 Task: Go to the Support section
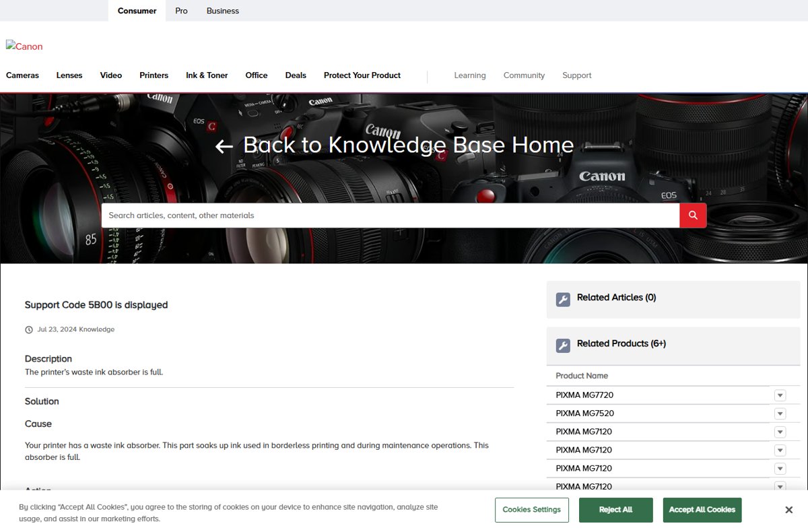(577, 75)
